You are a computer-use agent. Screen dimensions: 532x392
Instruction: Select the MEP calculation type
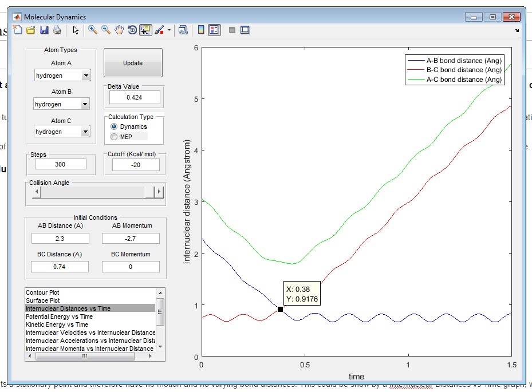pos(114,137)
